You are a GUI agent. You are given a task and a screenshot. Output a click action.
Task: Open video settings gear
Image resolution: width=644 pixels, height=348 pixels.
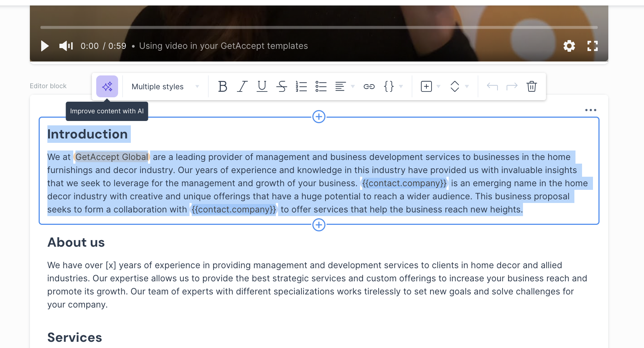(x=569, y=46)
